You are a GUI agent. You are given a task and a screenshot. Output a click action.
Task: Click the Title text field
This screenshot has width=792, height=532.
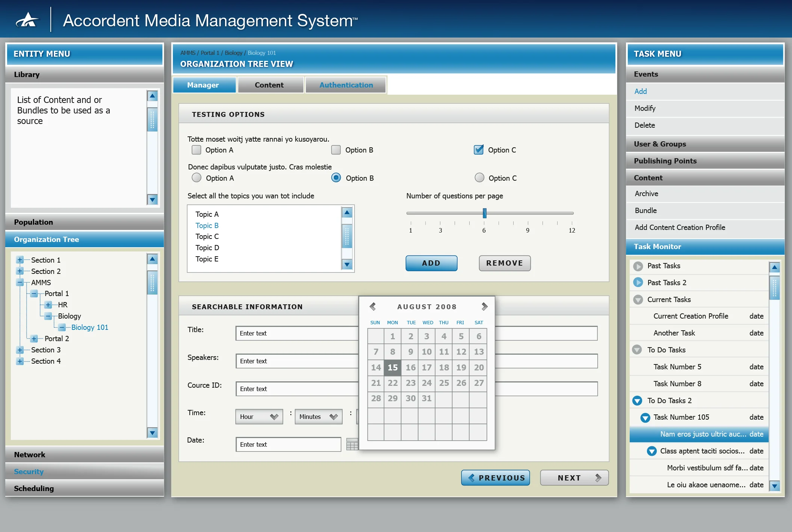click(x=416, y=333)
